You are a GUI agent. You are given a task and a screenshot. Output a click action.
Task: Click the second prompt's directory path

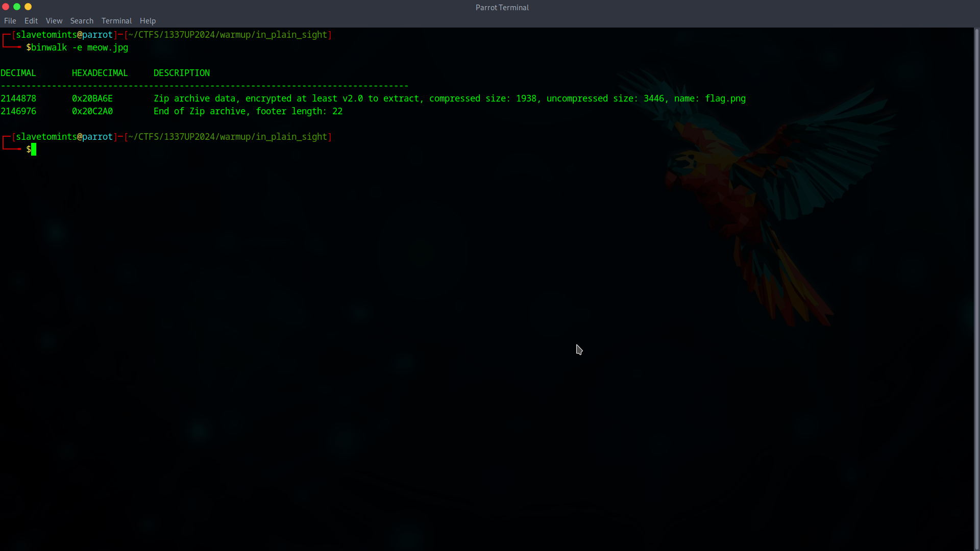(228, 137)
